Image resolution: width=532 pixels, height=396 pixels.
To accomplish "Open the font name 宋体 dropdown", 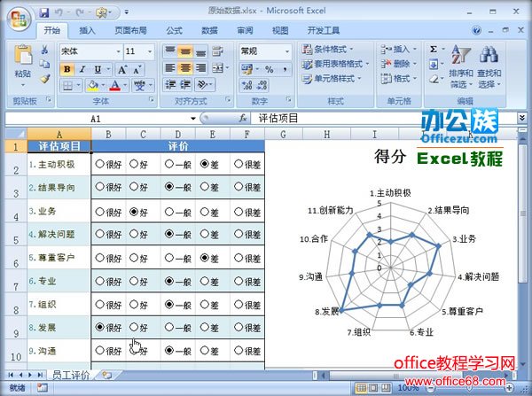I will tap(119, 51).
